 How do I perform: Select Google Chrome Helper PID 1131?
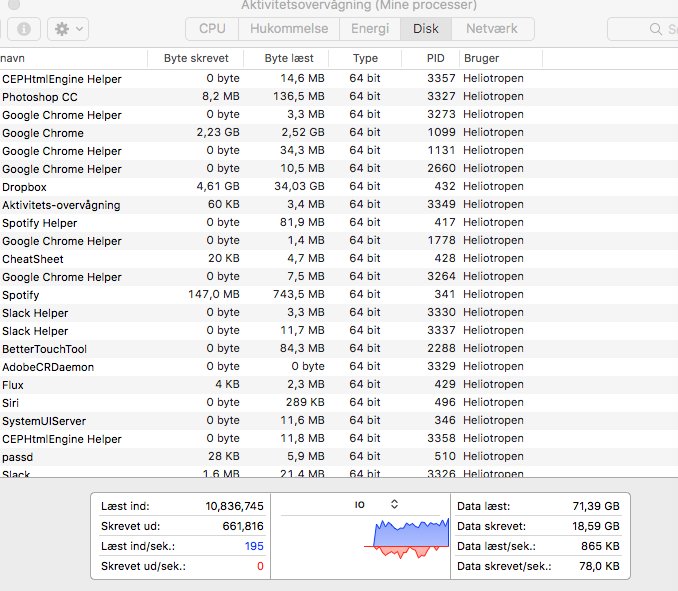(339, 151)
